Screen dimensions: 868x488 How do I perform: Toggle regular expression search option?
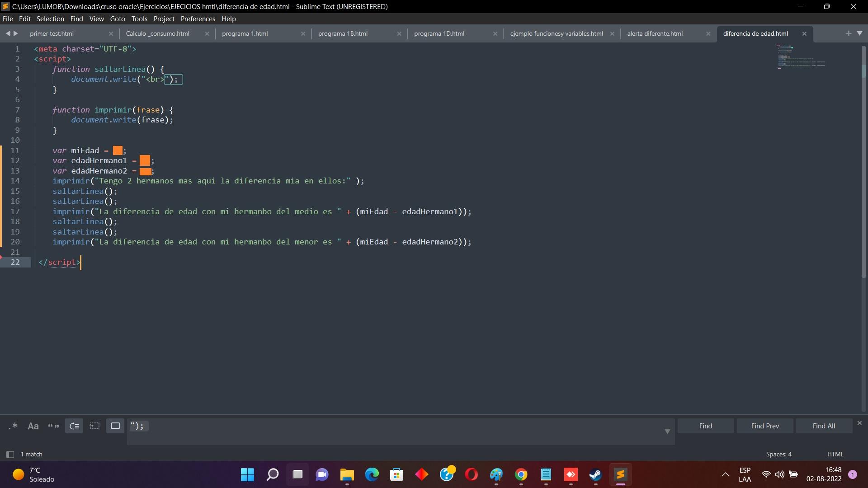13,426
